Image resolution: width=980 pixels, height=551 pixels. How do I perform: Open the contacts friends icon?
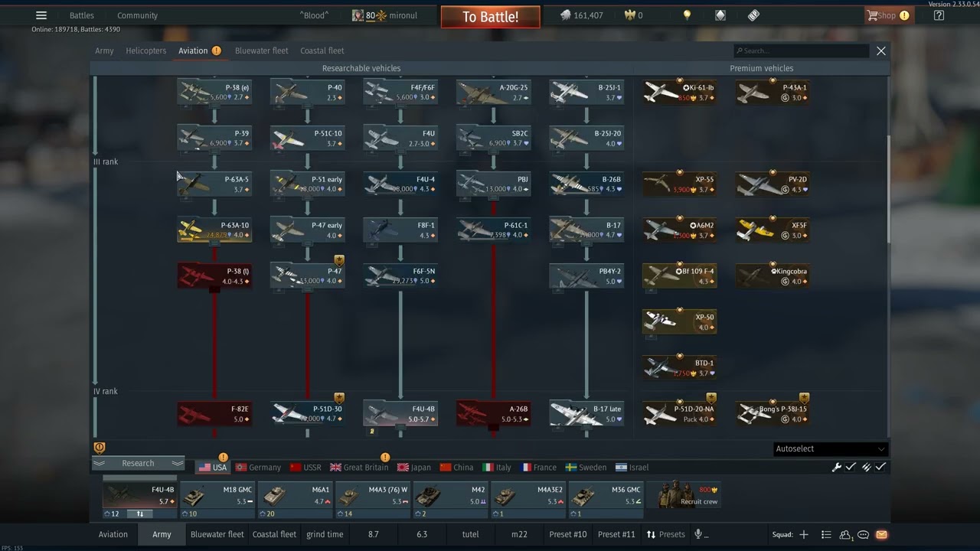click(846, 535)
